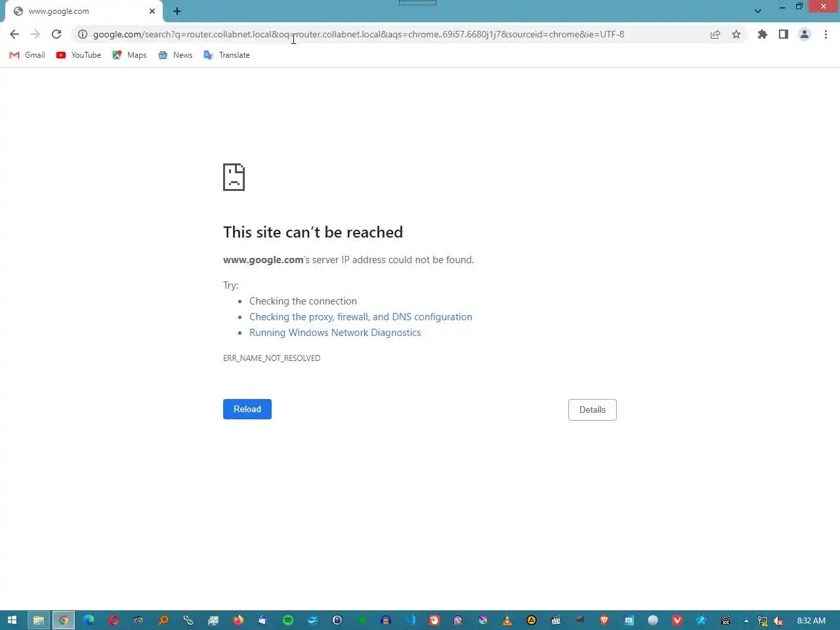Toggle the browser side panel

tap(784, 34)
